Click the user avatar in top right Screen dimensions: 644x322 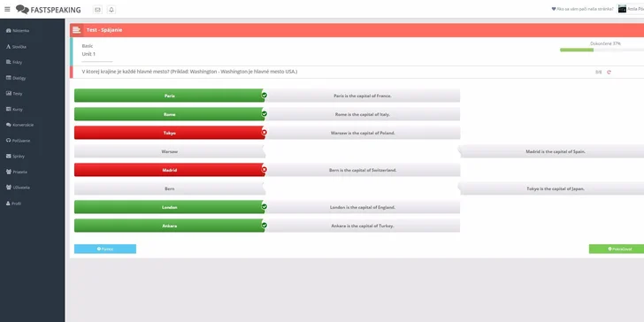pos(622,9)
